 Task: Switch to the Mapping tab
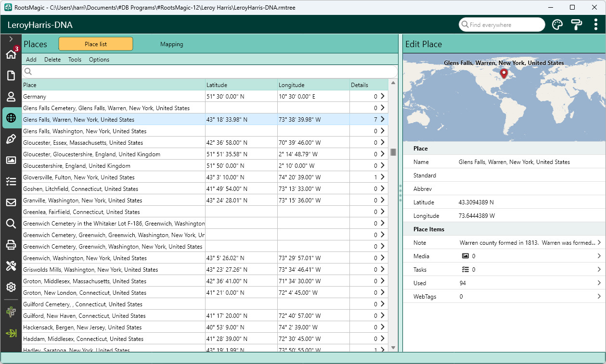pos(172,44)
